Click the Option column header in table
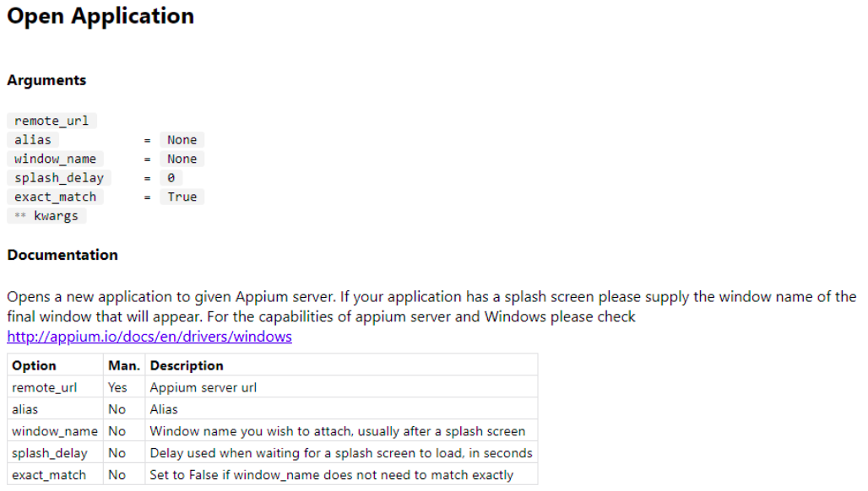This screenshot has height=491, width=868. pyautogui.click(x=56, y=365)
